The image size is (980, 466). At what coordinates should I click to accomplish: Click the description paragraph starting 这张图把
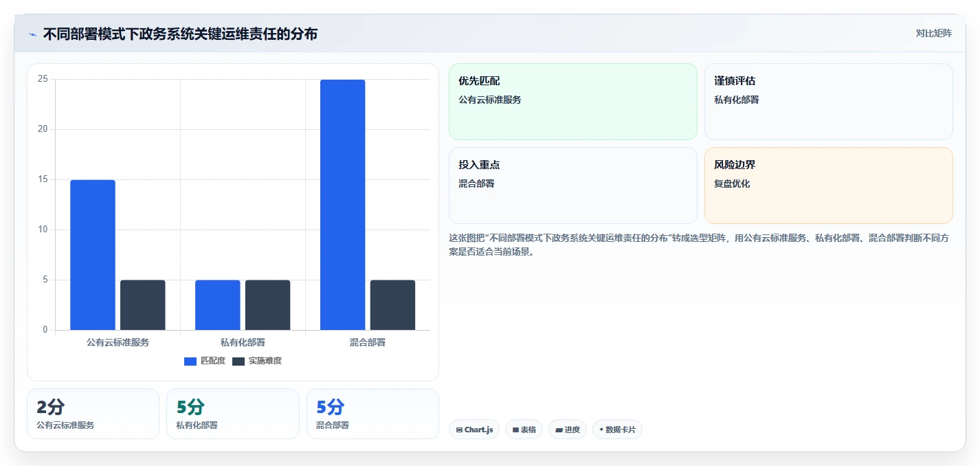pyautogui.click(x=700, y=245)
